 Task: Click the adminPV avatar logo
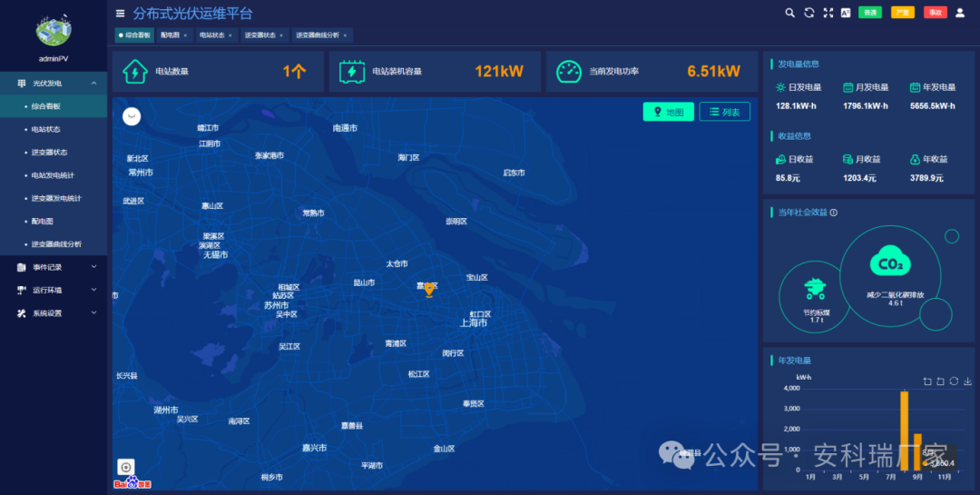tap(54, 29)
